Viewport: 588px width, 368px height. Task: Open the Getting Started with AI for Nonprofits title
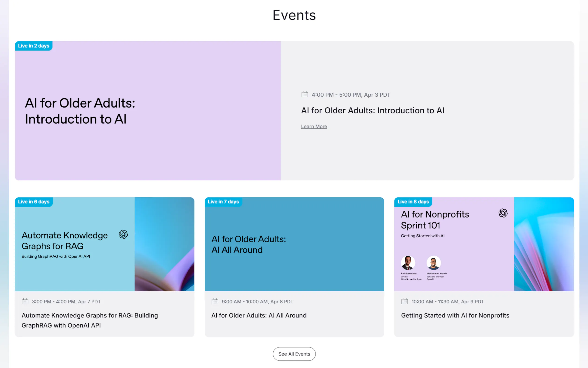[455, 315]
